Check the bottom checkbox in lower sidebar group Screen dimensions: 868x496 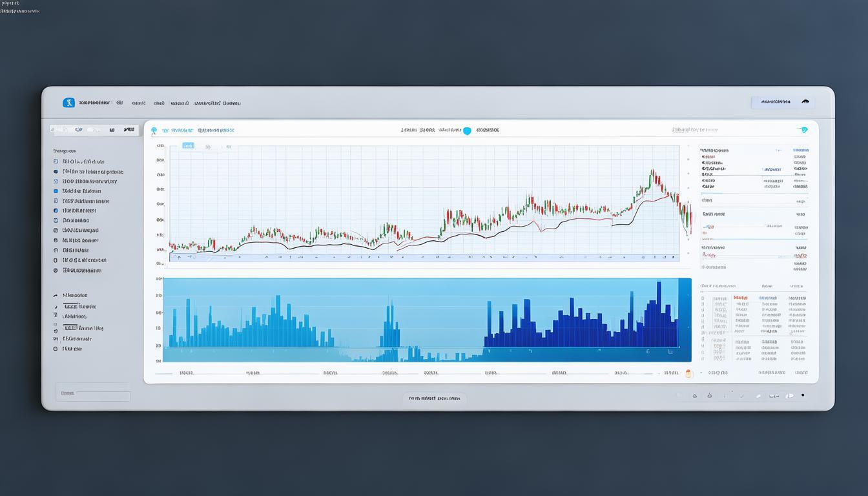(56, 349)
